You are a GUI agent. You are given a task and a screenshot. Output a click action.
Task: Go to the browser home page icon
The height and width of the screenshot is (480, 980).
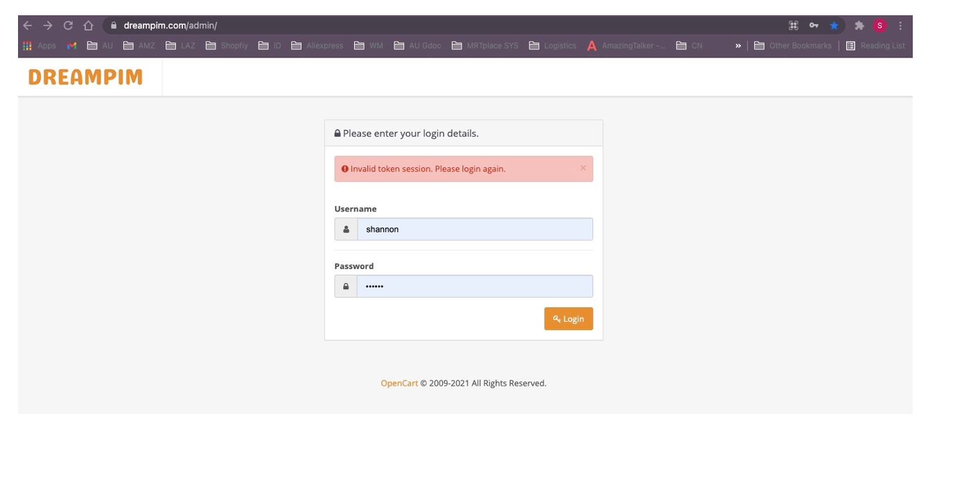(88, 26)
